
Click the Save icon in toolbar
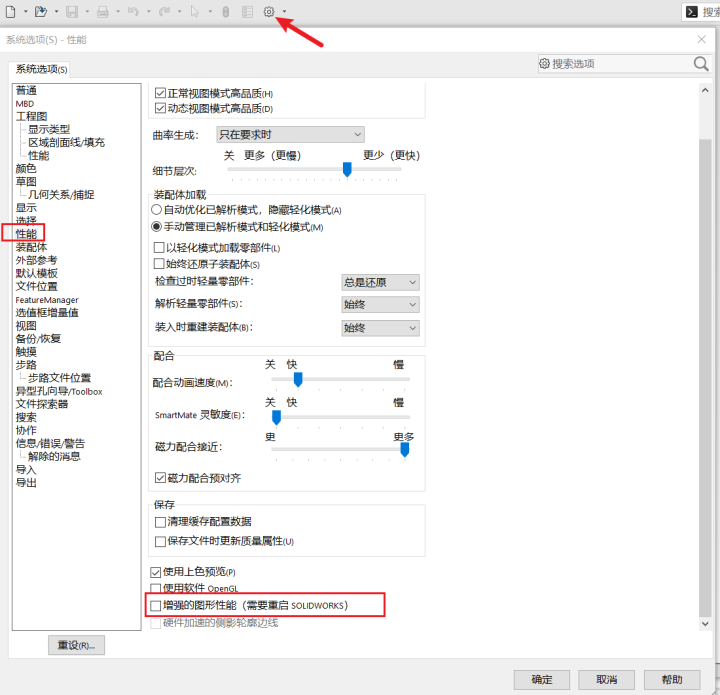click(72, 11)
